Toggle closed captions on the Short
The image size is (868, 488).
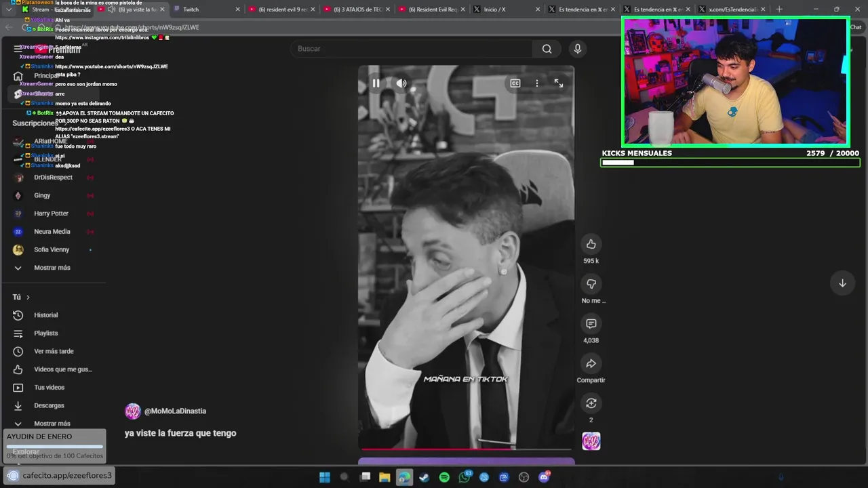pos(515,83)
